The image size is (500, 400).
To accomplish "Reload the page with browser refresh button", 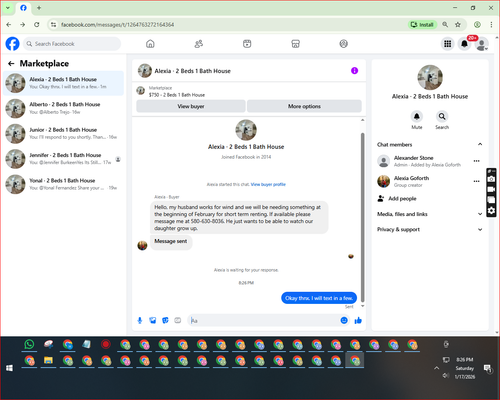I will click(x=37, y=25).
